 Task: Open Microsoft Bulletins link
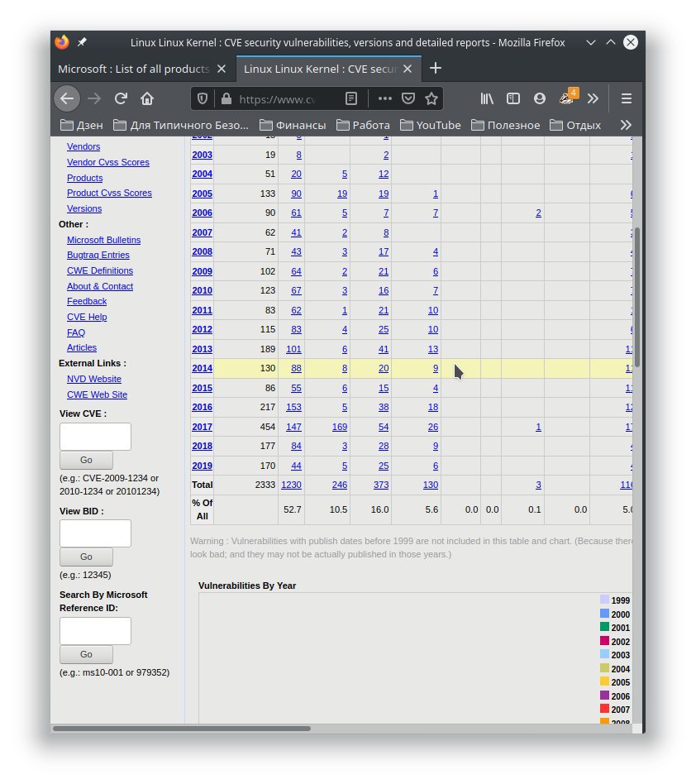pos(104,240)
